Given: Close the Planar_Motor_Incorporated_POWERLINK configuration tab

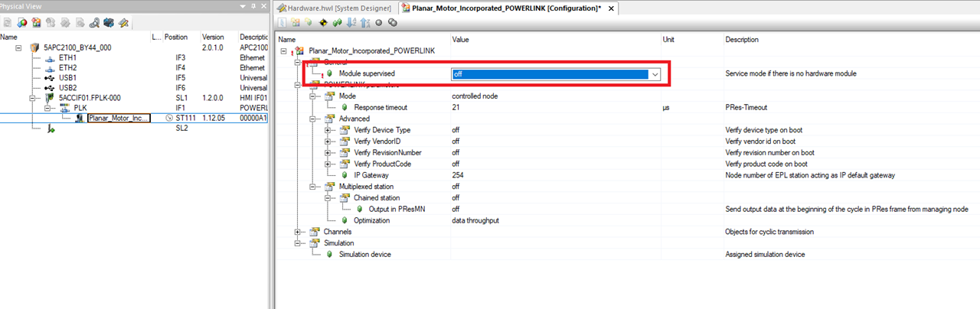Looking at the screenshot, I should [x=611, y=8].
